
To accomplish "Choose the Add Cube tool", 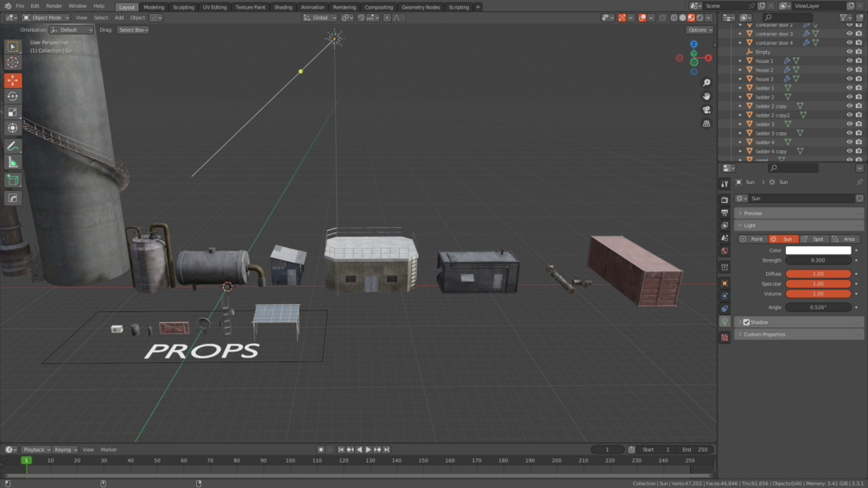I will [13, 181].
